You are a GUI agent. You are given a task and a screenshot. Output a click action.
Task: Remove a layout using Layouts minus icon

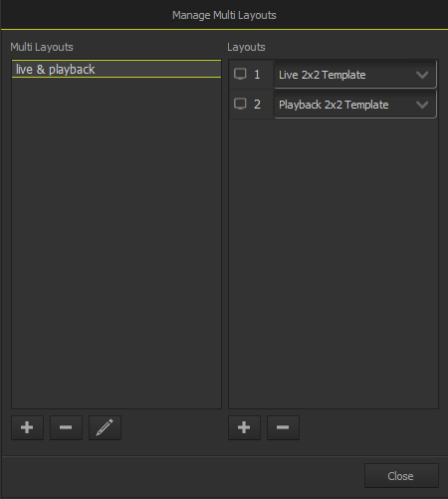pos(283,427)
